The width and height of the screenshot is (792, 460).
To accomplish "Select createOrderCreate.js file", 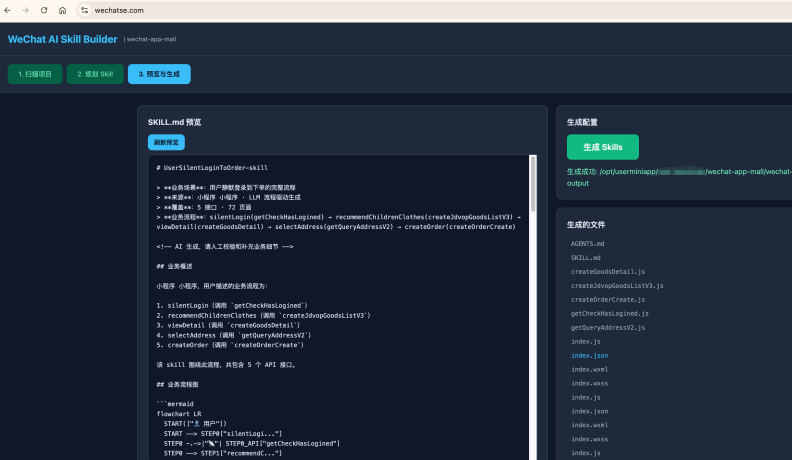I will click(608, 299).
